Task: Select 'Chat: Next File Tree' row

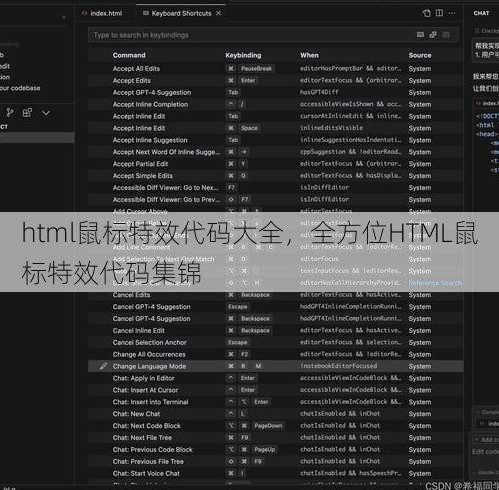Action: click(x=276, y=438)
